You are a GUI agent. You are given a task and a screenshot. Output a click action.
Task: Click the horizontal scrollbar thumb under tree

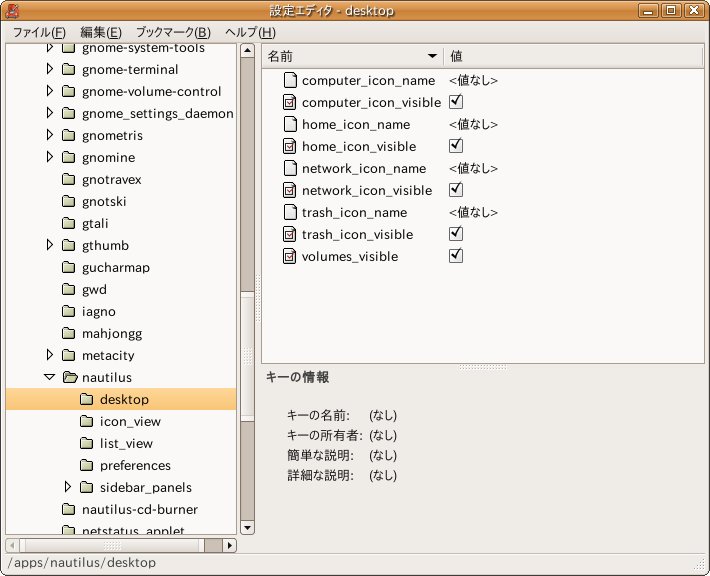point(112,545)
